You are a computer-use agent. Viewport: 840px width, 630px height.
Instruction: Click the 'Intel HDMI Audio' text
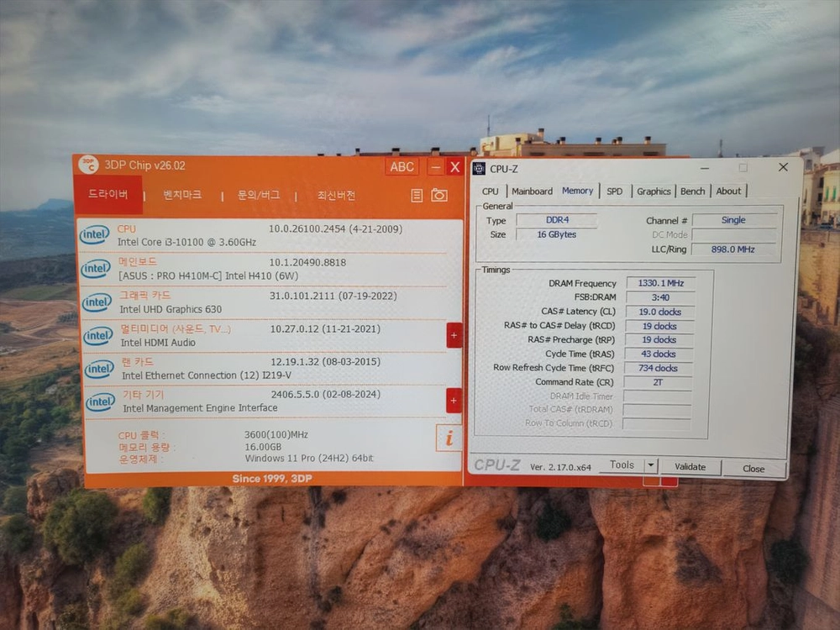tap(158, 343)
